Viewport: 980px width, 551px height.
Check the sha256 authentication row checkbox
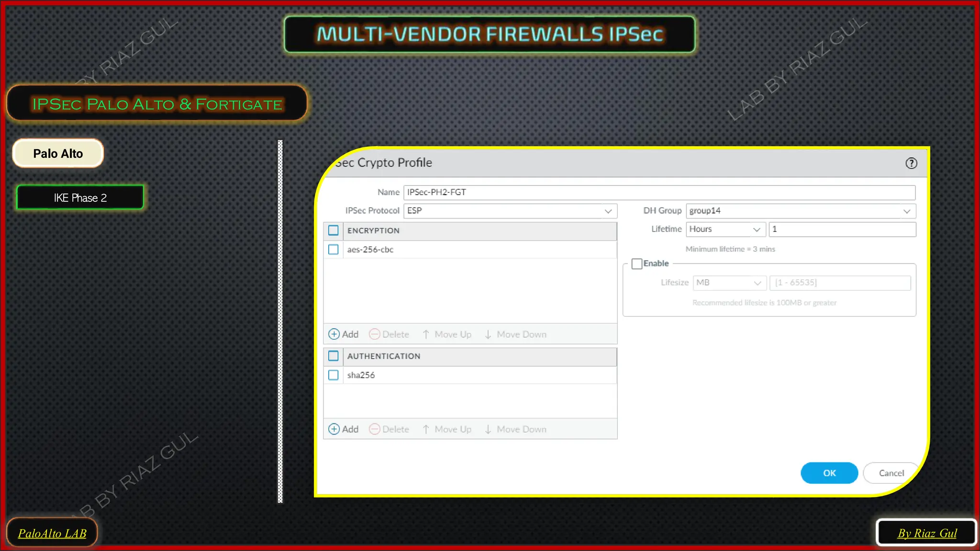click(334, 375)
